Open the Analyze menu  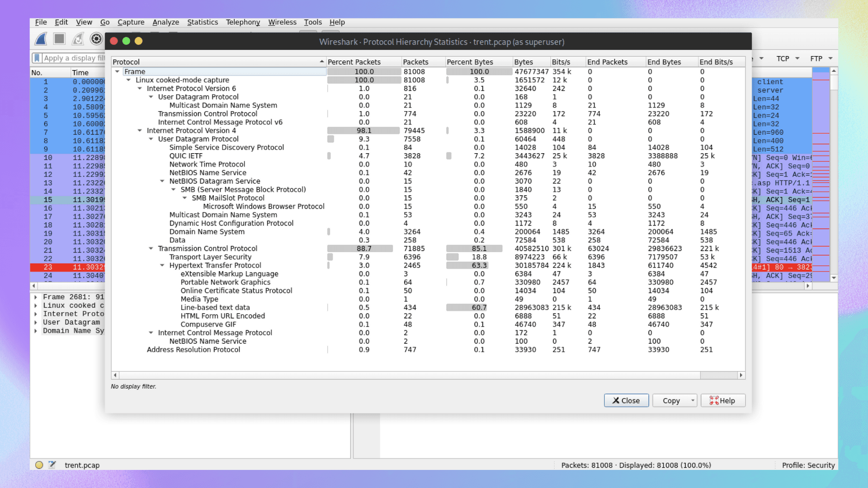click(166, 22)
